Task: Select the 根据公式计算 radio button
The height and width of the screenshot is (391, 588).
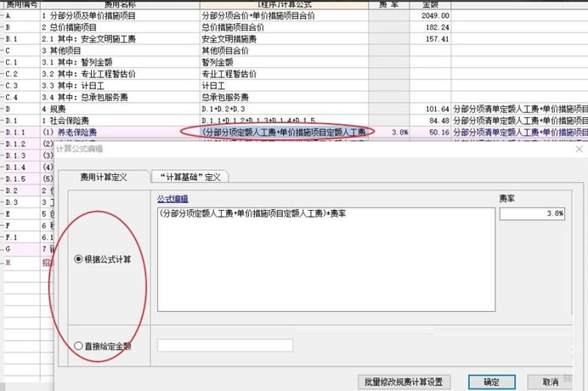Action: (x=78, y=259)
